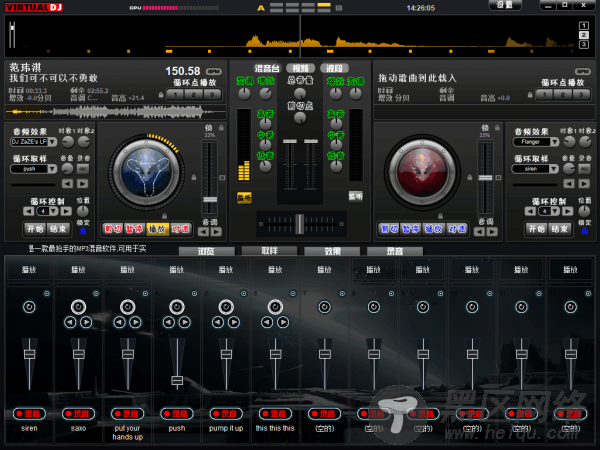Toggle left deck loop lock (blue padlock)
Image resolution: width=600 pixels, height=450 pixels.
[83, 231]
